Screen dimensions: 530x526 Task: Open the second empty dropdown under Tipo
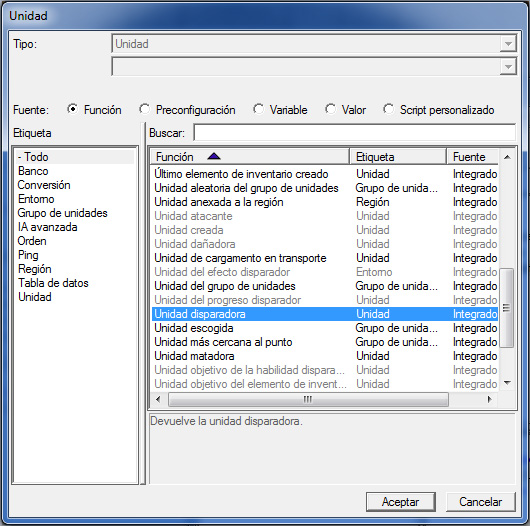point(508,67)
